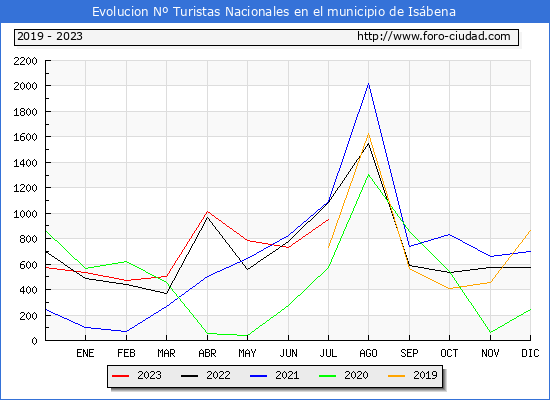Click the 0 y-axis value

(34, 341)
